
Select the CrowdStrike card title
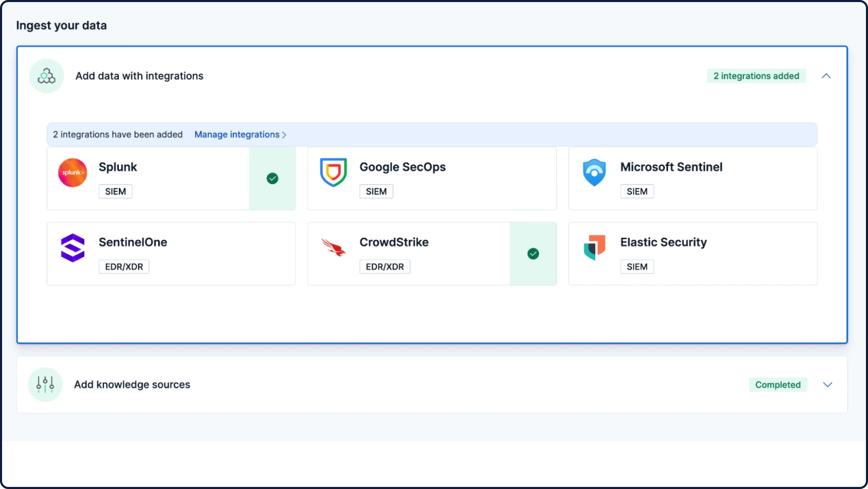[x=394, y=242]
